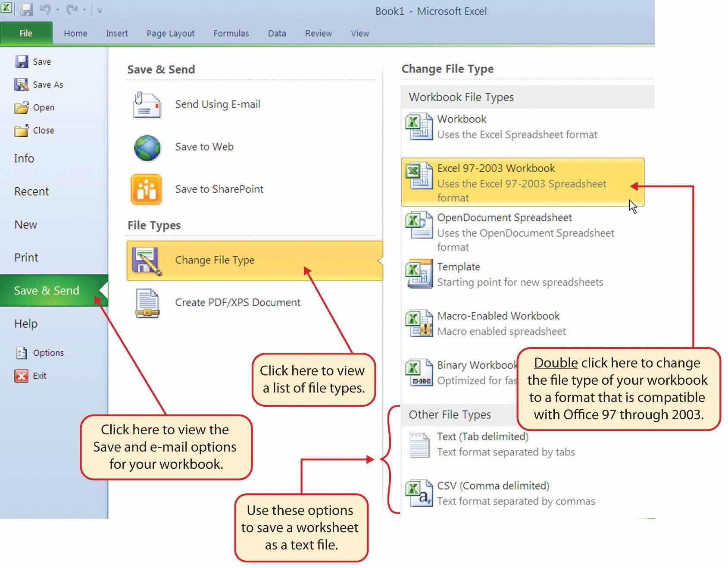
Task: Pick the Template file type icon
Action: [419, 274]
